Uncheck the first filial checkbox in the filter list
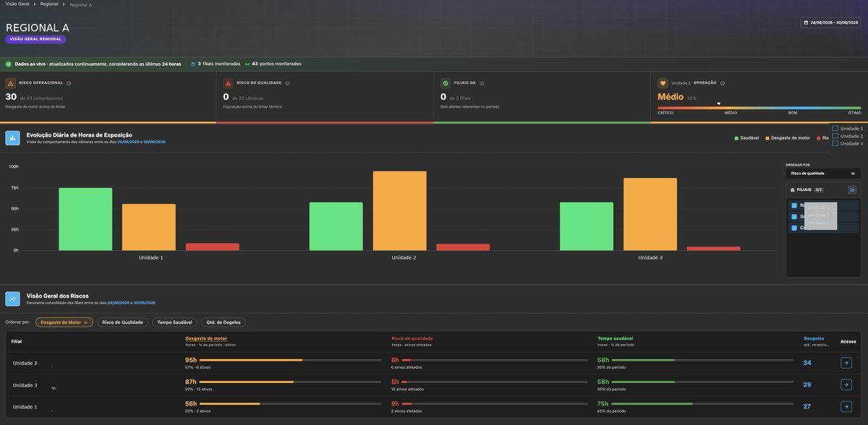 794,205
